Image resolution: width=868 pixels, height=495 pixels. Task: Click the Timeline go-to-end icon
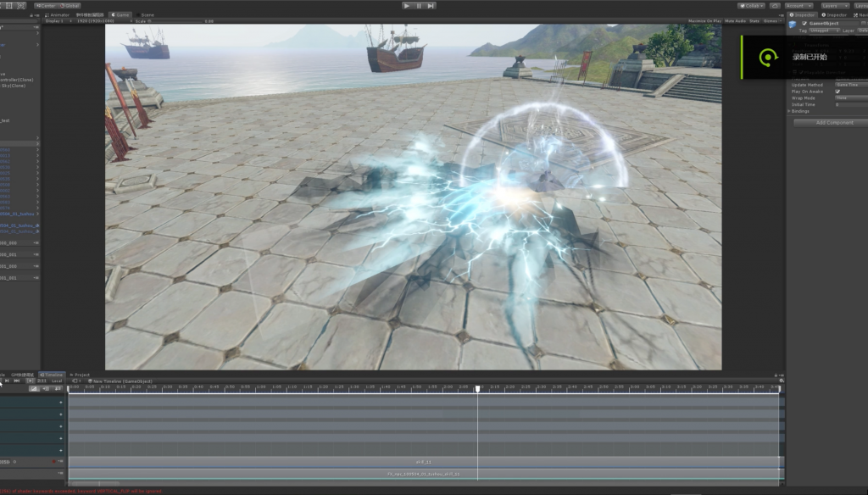click(x=17, y=381)
